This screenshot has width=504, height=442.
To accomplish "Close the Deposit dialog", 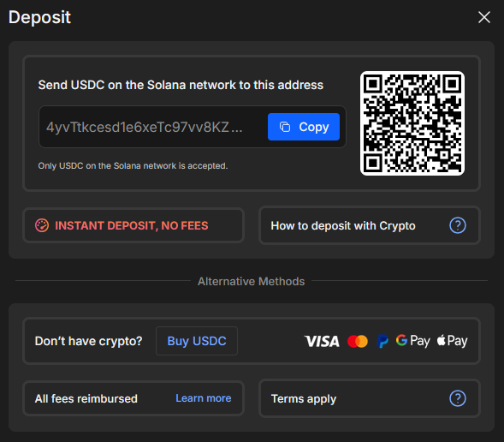I will click(483, 17).
